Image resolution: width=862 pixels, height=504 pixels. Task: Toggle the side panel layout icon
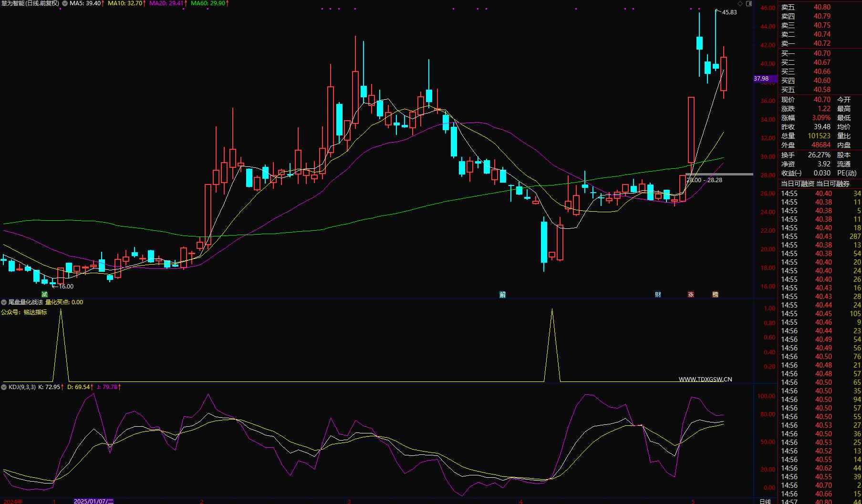click(748, 3)
